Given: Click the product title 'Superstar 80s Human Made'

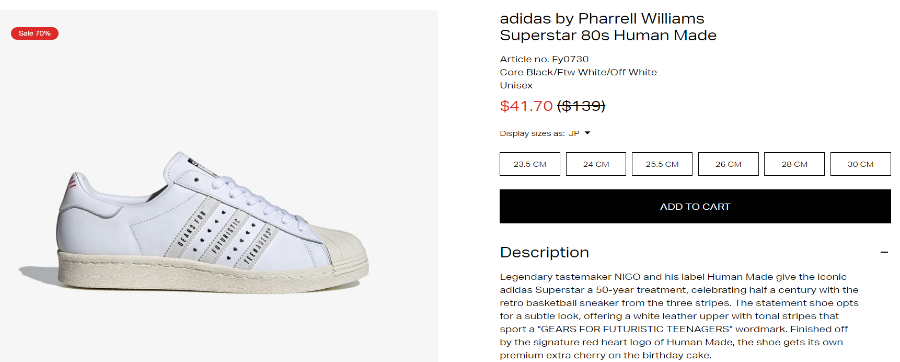Looking at the screenshot, I should (608, 36).
